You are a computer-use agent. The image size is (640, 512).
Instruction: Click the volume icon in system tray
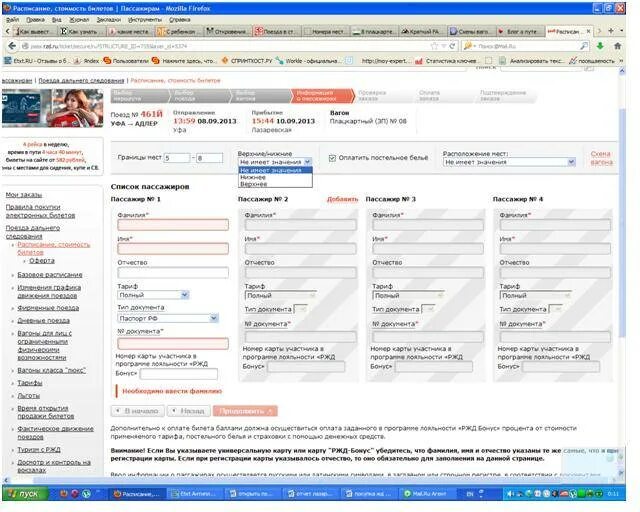coord(510,494)
